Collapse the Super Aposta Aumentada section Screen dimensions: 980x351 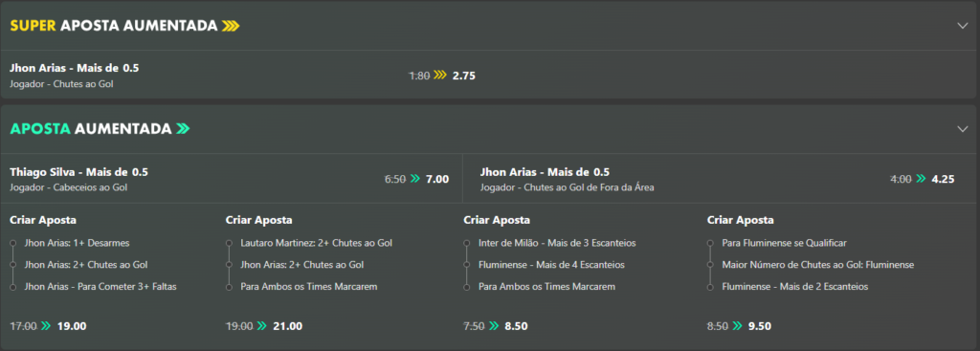962,26
